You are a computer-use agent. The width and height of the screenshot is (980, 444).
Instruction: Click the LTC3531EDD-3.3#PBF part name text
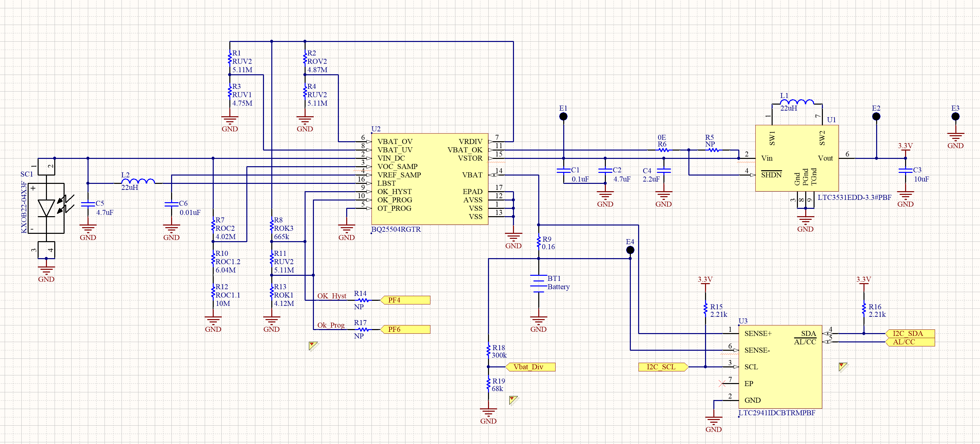tap(855, 198)
